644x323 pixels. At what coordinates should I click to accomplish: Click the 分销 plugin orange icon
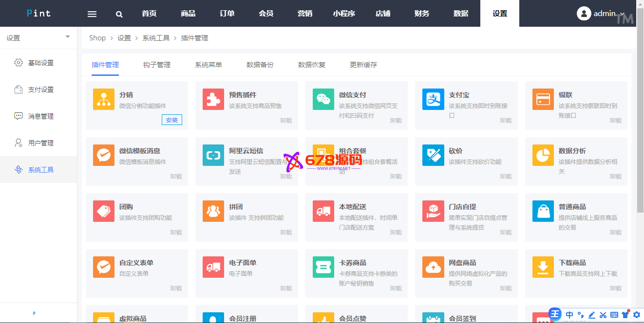tap(104, 99)
